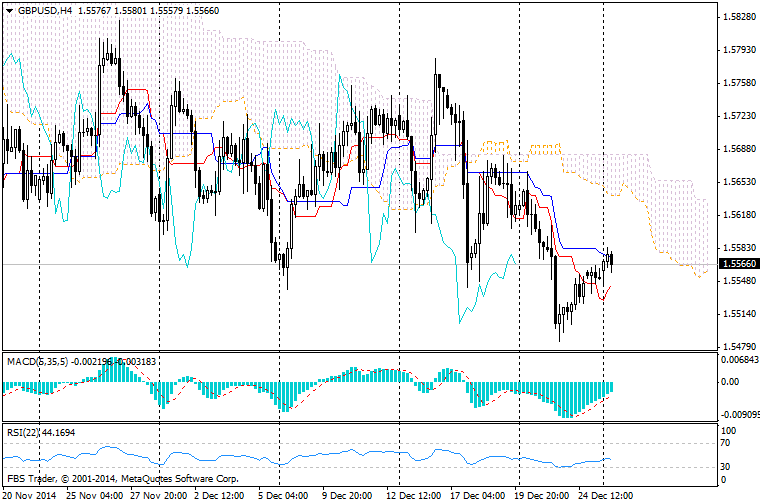This screenshot has width=760, height=504.
Task: Click the 19 Dec 20:00 time label
Action: pyautogui.click(x=541, y=496)
